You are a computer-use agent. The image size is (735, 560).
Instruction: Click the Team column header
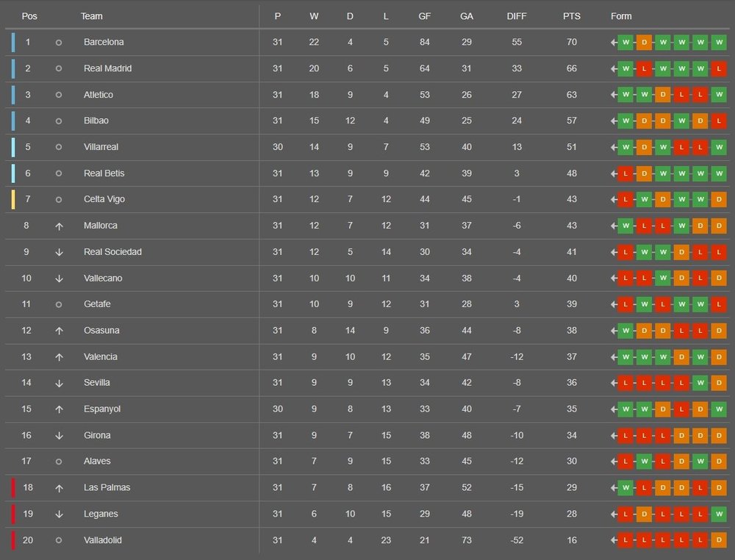point(91,16)
